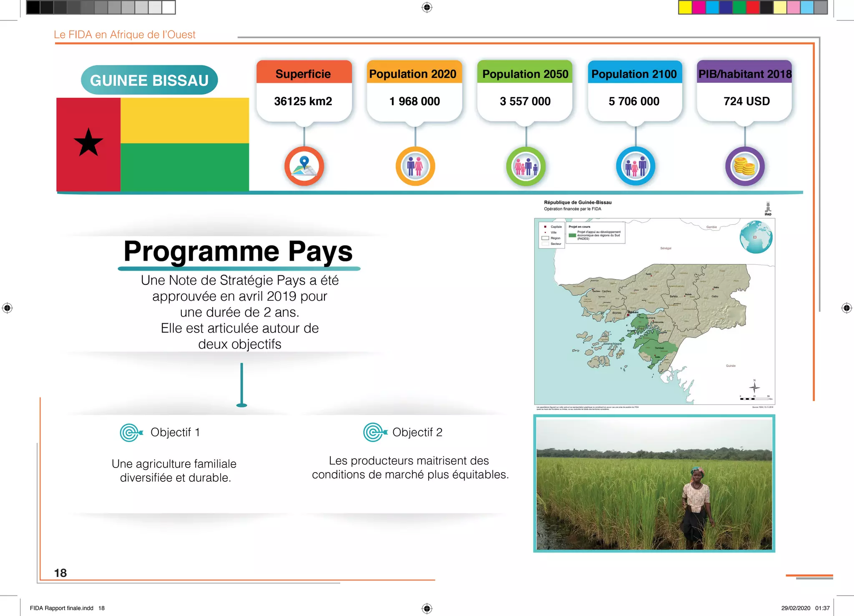Select the PIB/habitant 2018 header tab
Image resolution: width=854 pixels, height=616 pixels.
click(745, 74)
